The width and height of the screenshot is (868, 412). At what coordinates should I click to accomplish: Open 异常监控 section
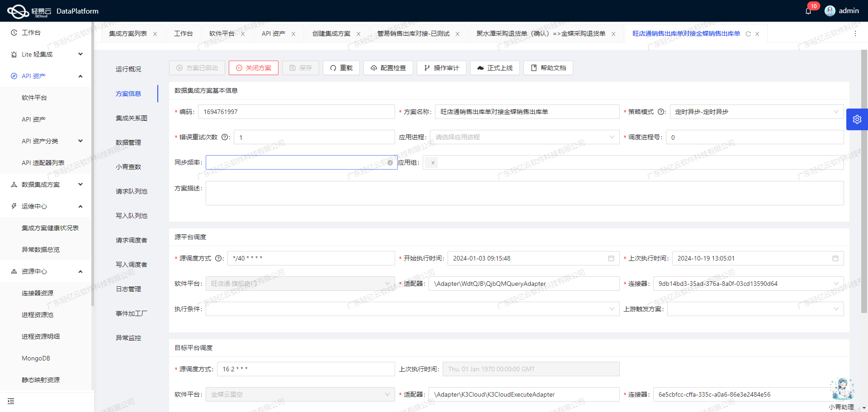point(128,338)
